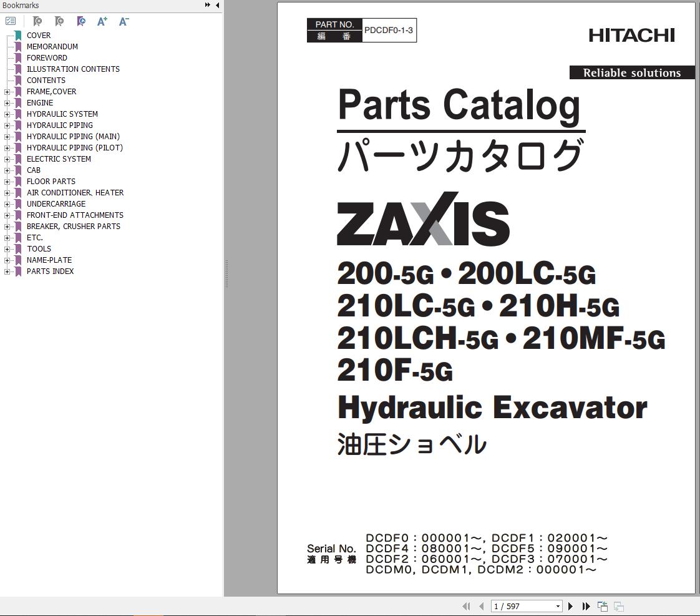Go to the previous page

pyautogui.click(x=481, y=606)
